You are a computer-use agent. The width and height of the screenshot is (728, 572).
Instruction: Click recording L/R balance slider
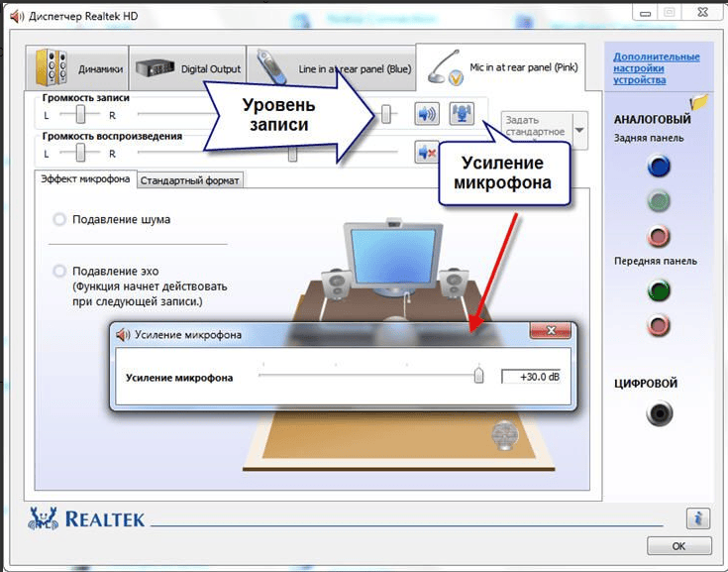[80, 114]
